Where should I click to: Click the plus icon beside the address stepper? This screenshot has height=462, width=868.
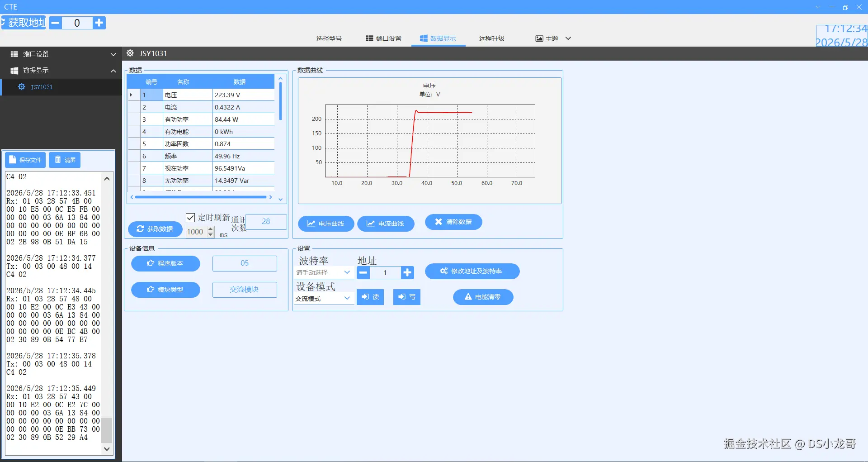pos(407,272)
